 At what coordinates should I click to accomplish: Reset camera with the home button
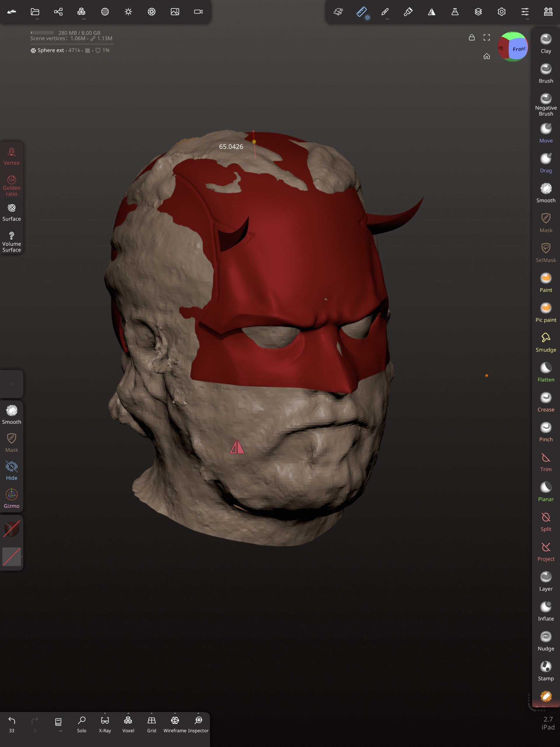487,56
